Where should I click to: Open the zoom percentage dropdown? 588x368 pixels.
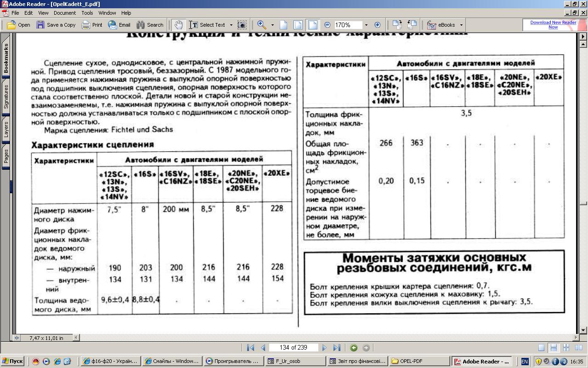point(366,25)
